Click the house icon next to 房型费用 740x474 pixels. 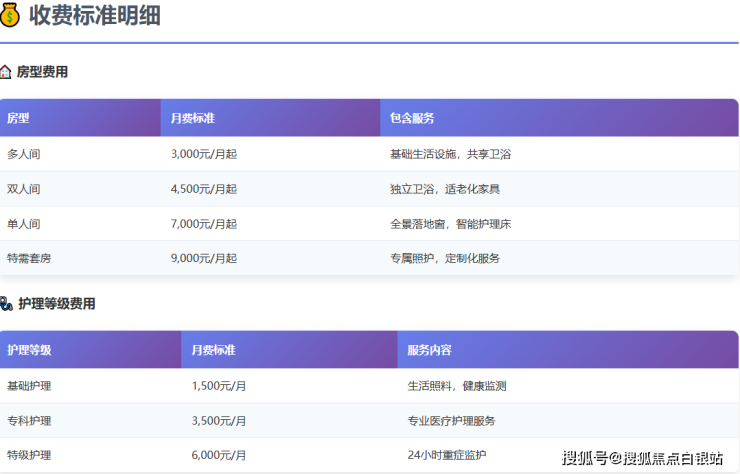6,72
